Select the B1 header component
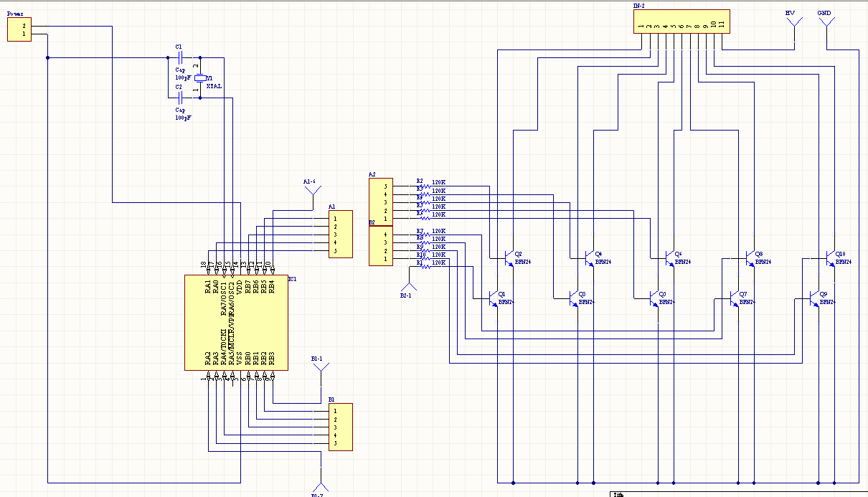 tap(340, 427)
